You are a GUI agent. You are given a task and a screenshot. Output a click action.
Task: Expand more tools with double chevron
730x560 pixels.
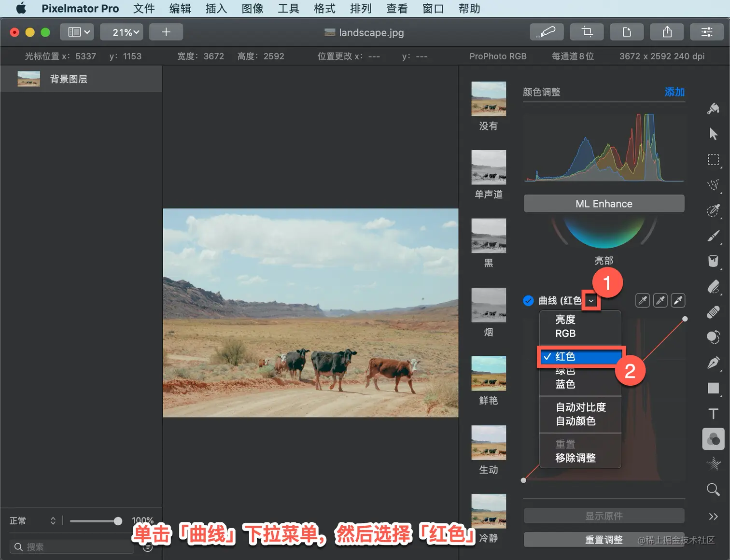tap(713, 517)
